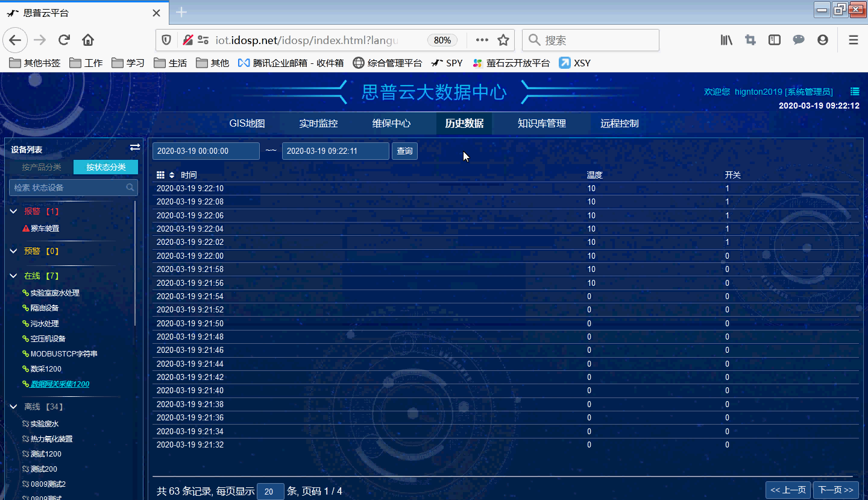Click the device list swap arrows icon
868x500 pixels.
(135, 147)
